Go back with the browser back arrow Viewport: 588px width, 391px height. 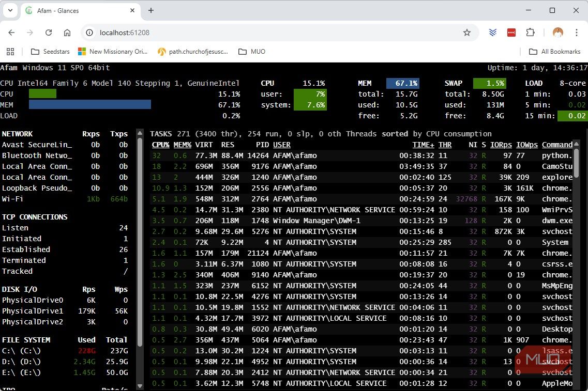coord(11,33)
